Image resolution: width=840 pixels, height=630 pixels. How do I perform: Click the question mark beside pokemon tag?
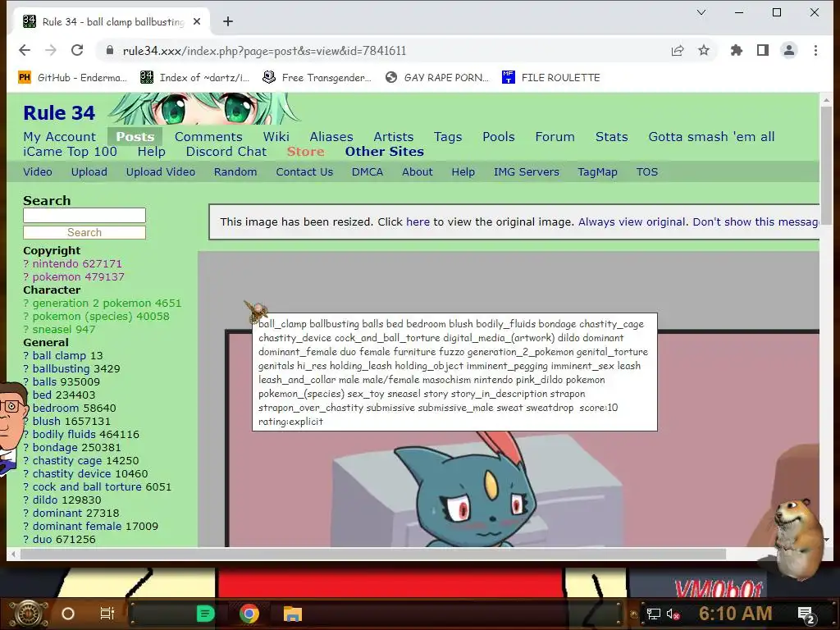click(25, 277)
